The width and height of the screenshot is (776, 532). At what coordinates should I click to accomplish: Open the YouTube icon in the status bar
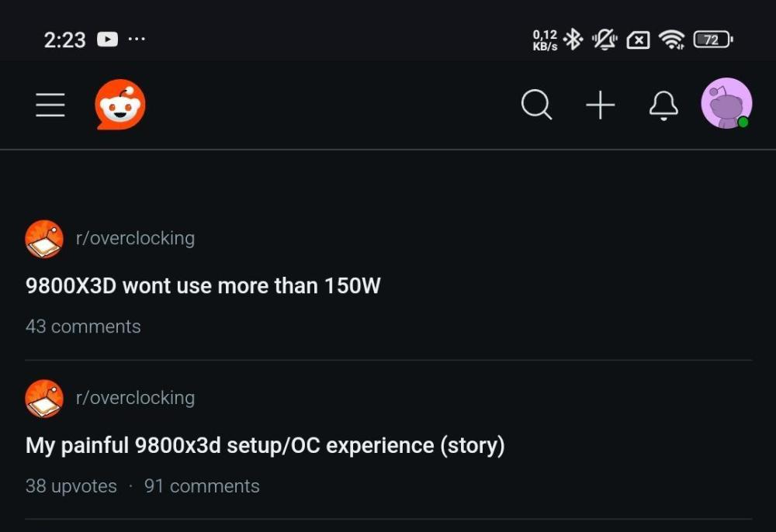click(x=107, y=39)
